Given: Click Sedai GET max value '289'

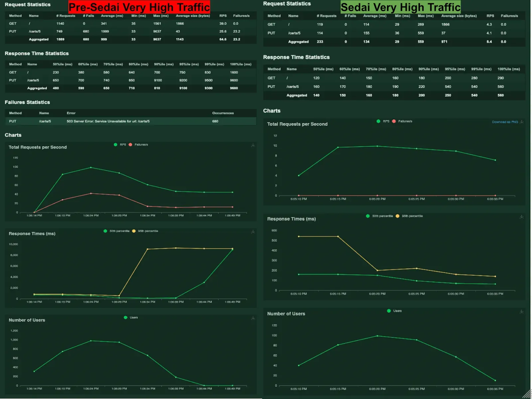Looking at the screenshot, I should (421, 24).
